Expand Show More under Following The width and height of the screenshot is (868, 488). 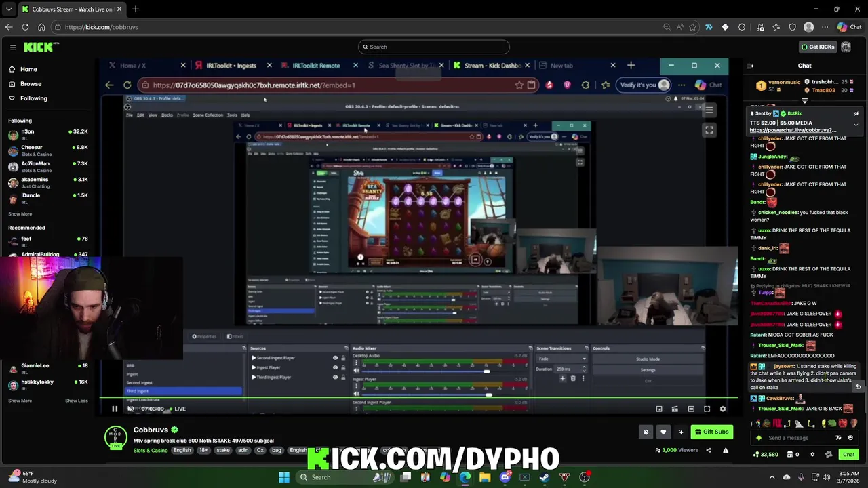[20, 214]
